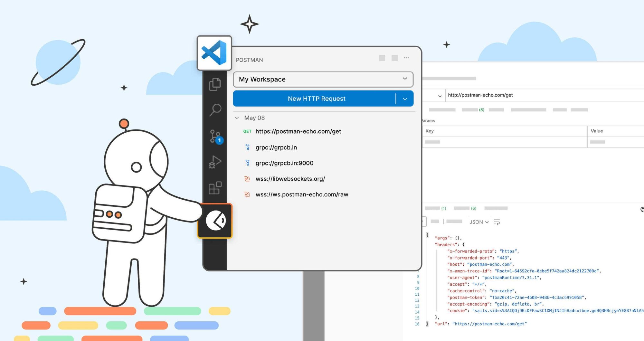Viewport: 644px width, 341px height.
Task: Change the JSON response format dropdown
Action: pyautogui.click(x=479, y=222)
